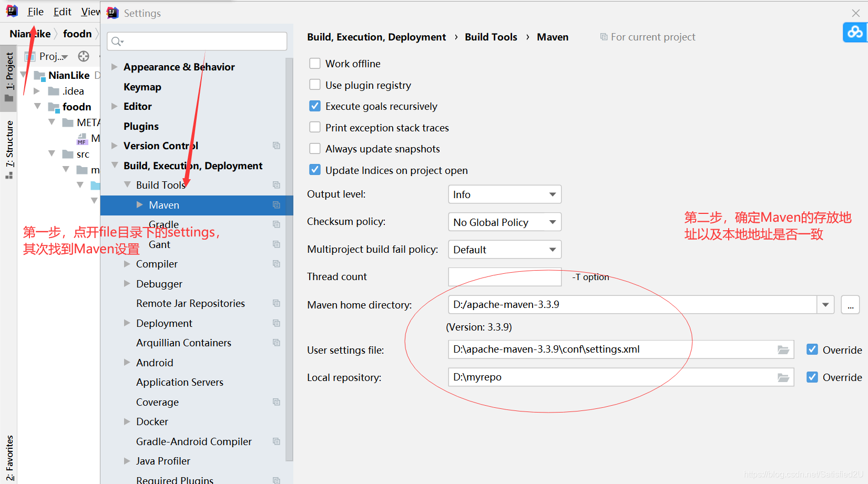Image resolution: width=868 pixels, height=484 pixels.
Task: Click inside the Thread count input field
Action: point(504,277)
